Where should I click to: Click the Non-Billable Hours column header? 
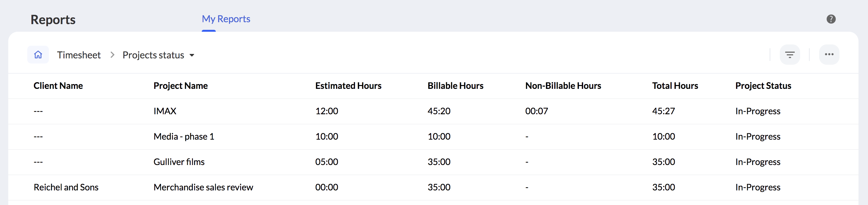coord(563,86)
